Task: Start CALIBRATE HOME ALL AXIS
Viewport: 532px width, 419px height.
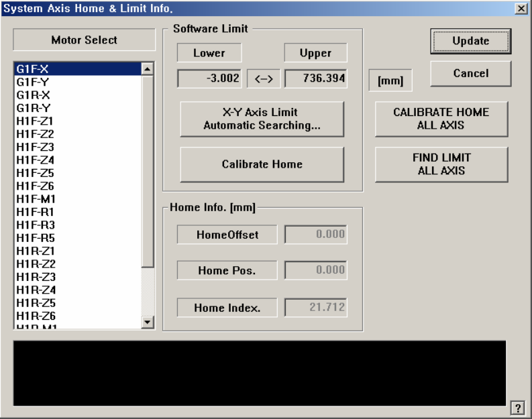Action: 441,119
